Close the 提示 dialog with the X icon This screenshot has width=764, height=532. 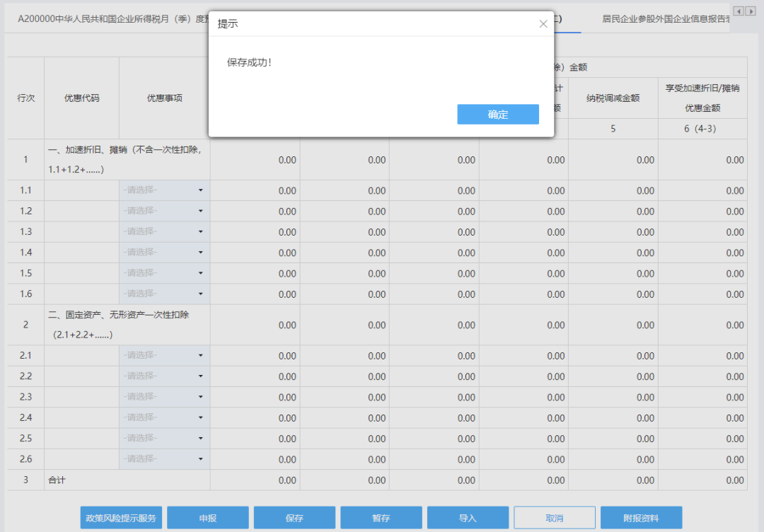(x=543, y=24)
